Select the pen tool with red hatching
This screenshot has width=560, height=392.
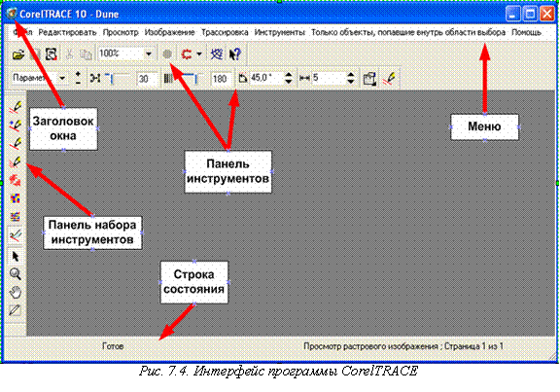pos(15,161)
